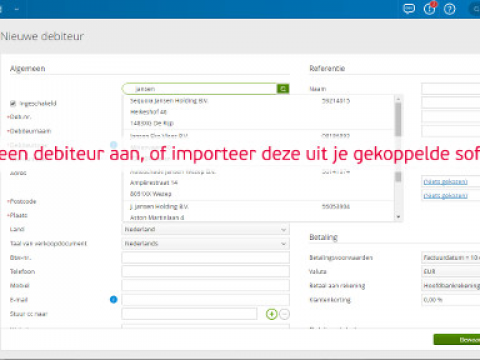The image size is (480, 360).
Task: Toggle the Ingeschakeld checkbox
Action: (13, 103)
